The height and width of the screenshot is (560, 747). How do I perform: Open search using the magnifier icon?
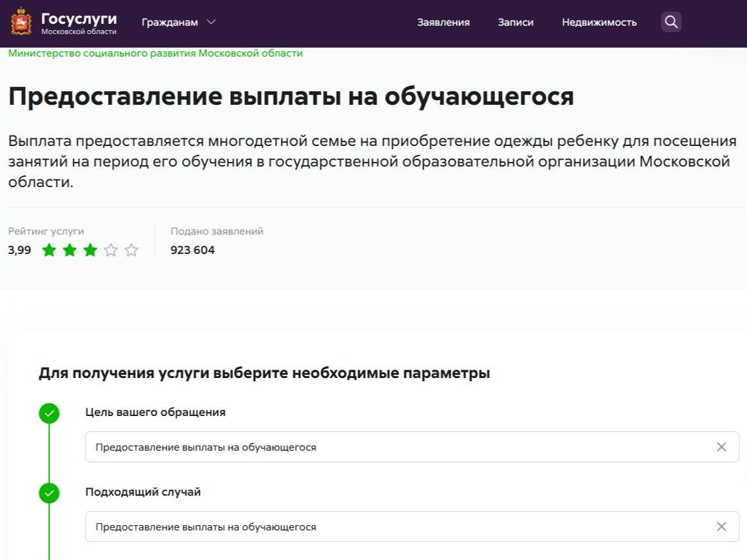[670, 21]
